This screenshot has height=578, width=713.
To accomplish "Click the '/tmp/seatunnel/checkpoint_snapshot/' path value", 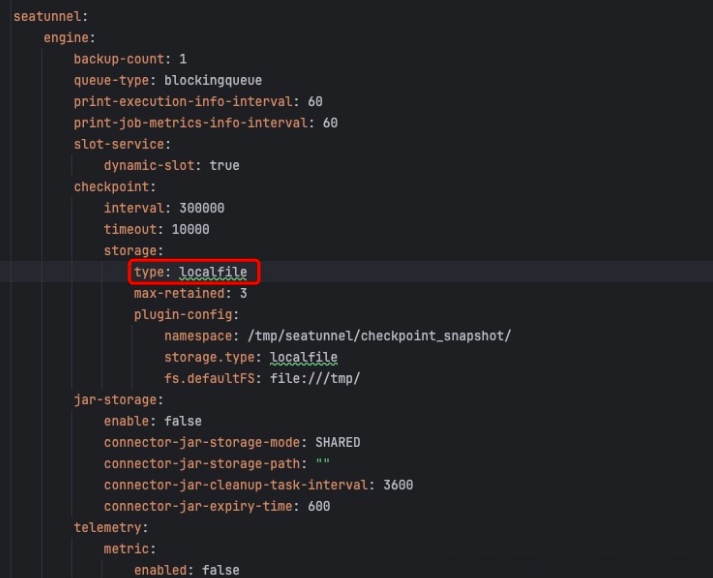I will pos(379,336).
